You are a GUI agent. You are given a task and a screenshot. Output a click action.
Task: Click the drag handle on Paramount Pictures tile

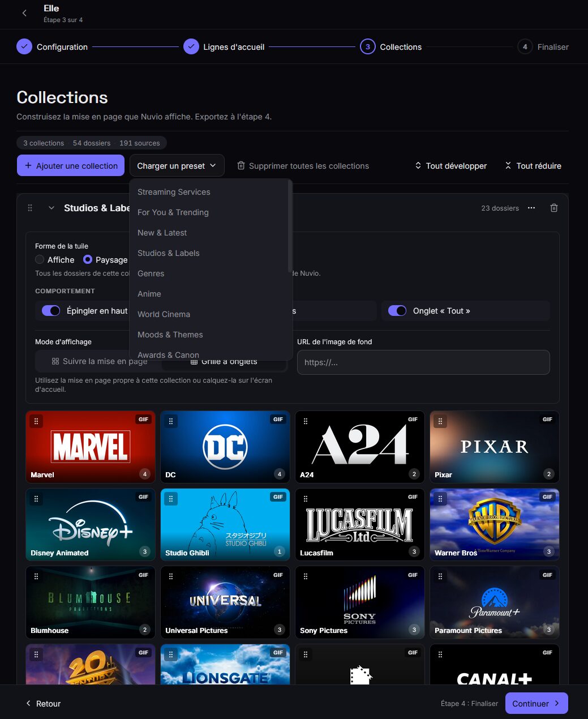tap(440, 576)
